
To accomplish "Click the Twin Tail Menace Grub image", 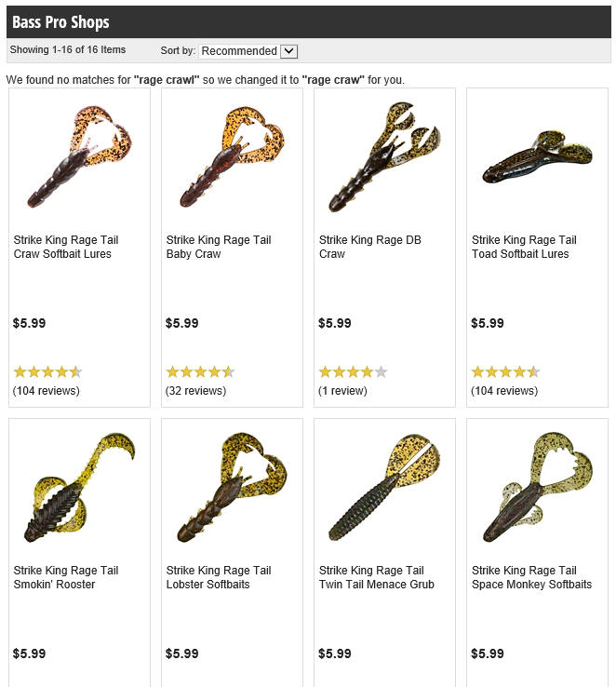I will [x=384, y=487].
